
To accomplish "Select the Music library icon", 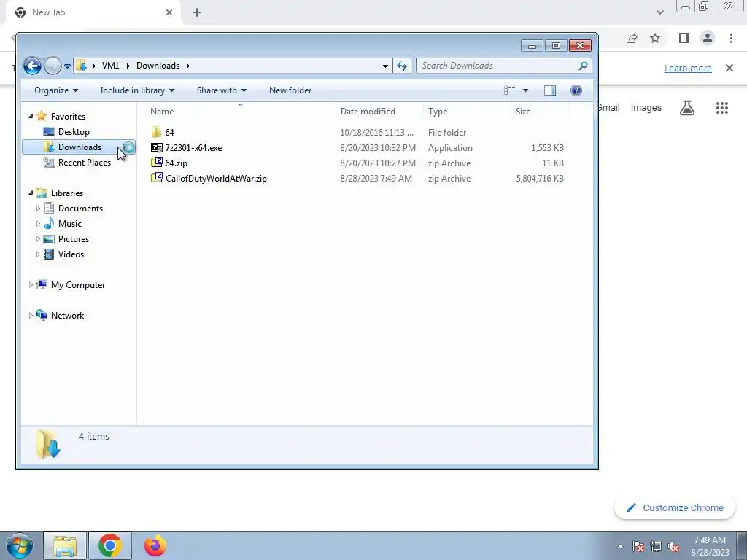I will (49, 223).
